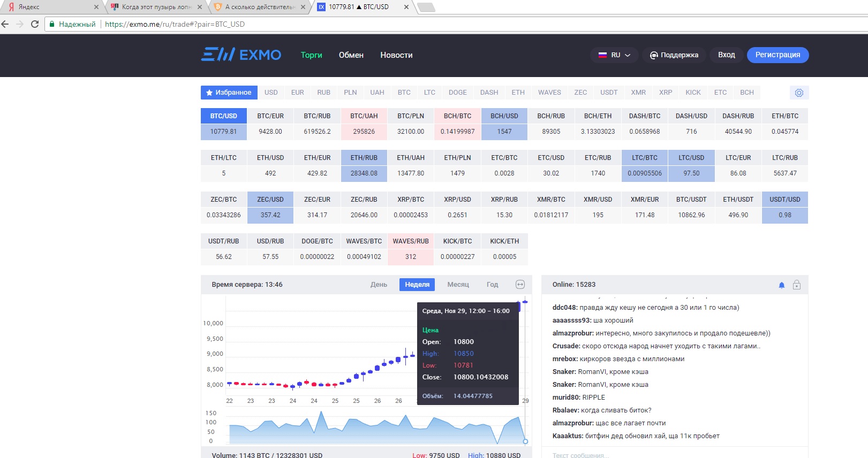The image size is (868, 458).
Task: Open the Новости menu item
Action: 396,55
